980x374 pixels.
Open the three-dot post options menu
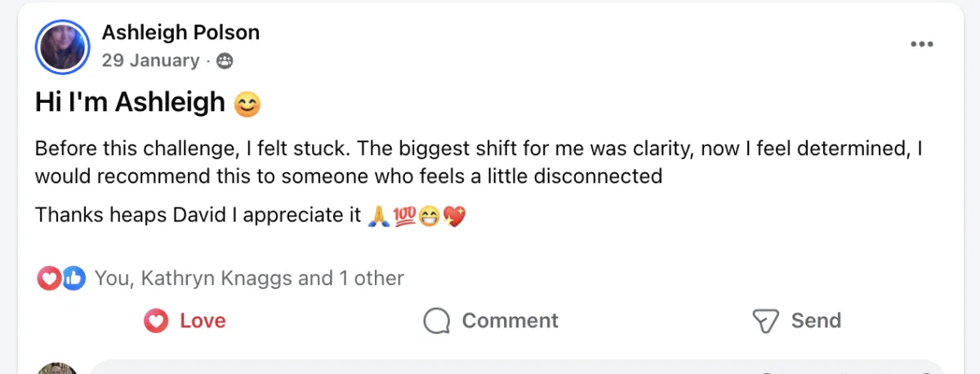pos(921,45)
